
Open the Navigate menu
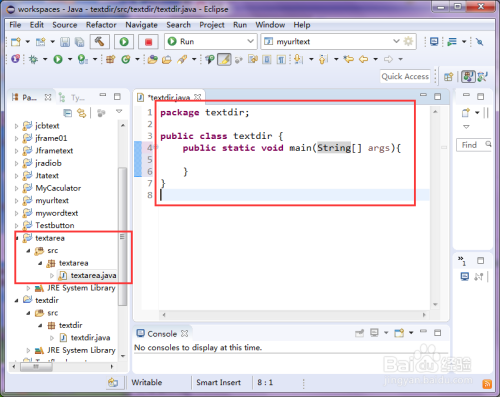tap(141, 25)
